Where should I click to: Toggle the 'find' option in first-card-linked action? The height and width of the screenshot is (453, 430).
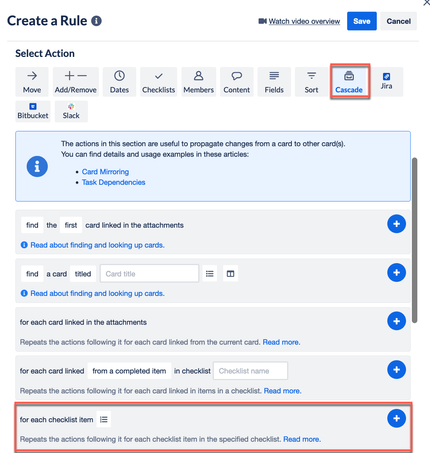(x=32, y=225)
